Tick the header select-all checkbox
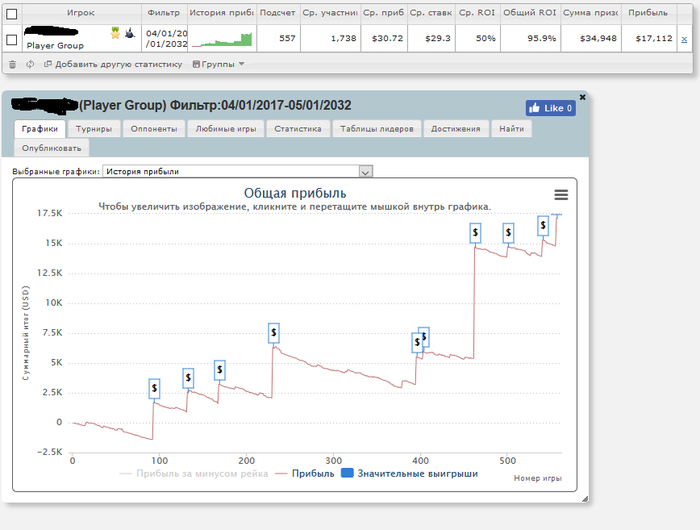This screenshot has height=530, width=700. [12, 14]
